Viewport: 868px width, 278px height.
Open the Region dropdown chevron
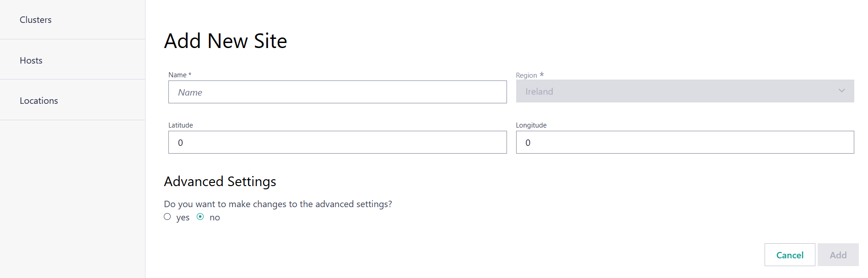tap(842, 91)
